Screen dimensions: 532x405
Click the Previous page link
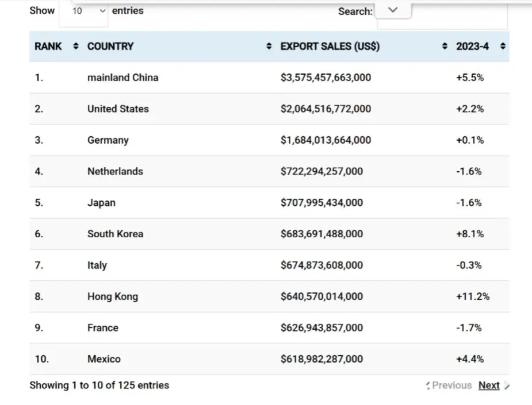pos(452,385)
